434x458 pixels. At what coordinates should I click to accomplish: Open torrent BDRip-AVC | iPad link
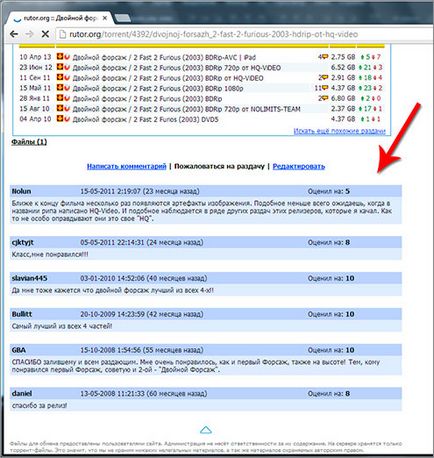pos(164,57)
